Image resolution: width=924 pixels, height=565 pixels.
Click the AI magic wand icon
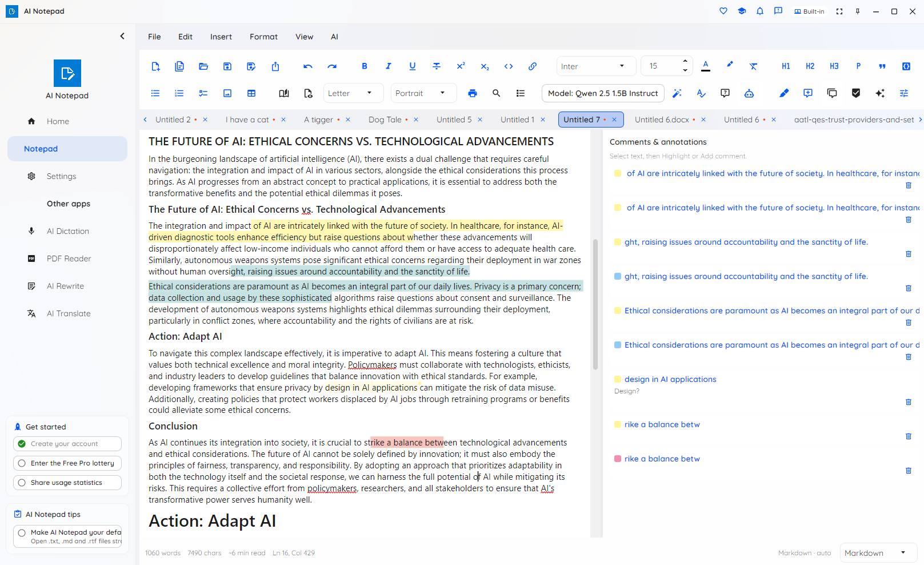[x=677, y=93]
